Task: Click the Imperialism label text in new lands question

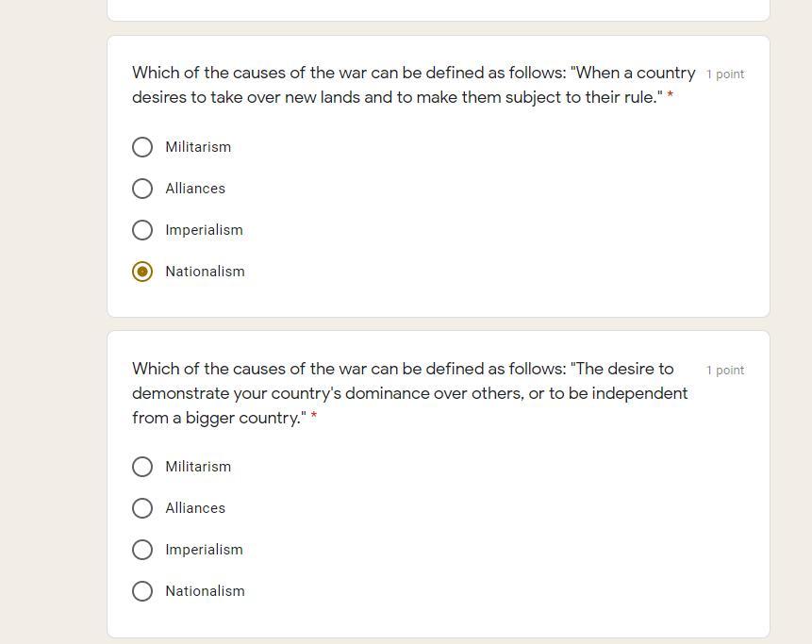Action: [x=204, y=230]
